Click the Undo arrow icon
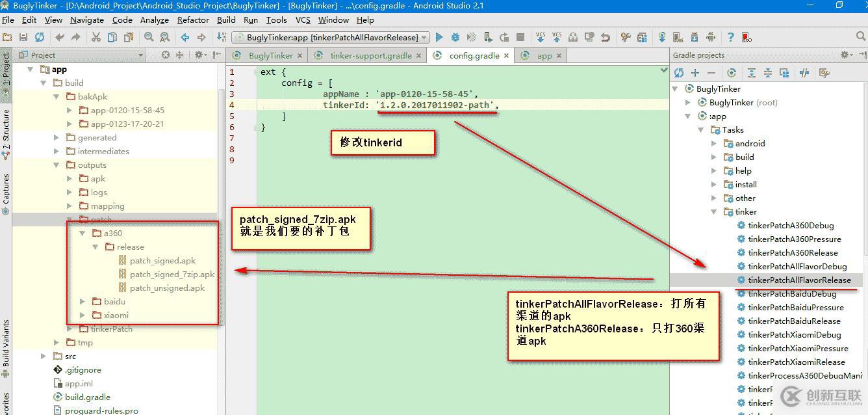868x415 pixels. click(60, 37)
